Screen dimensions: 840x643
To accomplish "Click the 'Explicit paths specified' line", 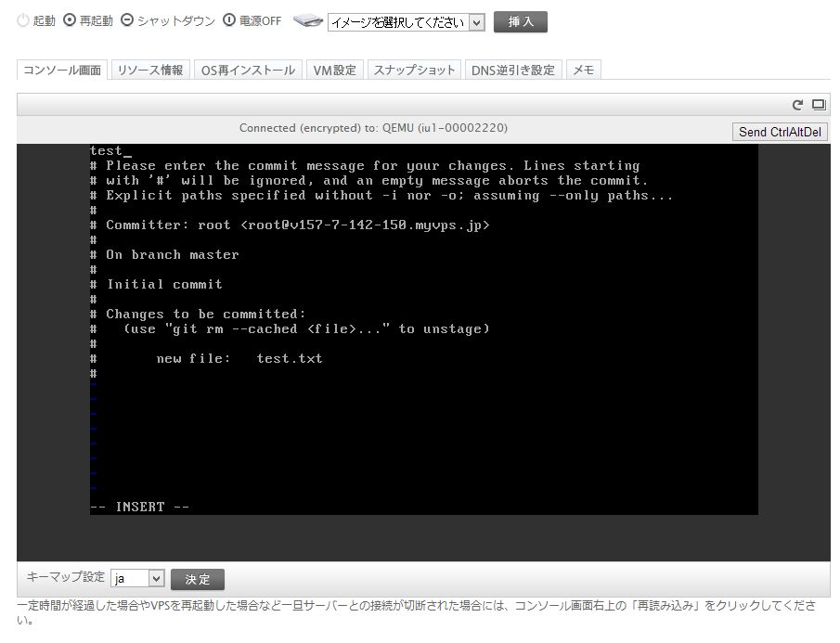I will (381, 196).
